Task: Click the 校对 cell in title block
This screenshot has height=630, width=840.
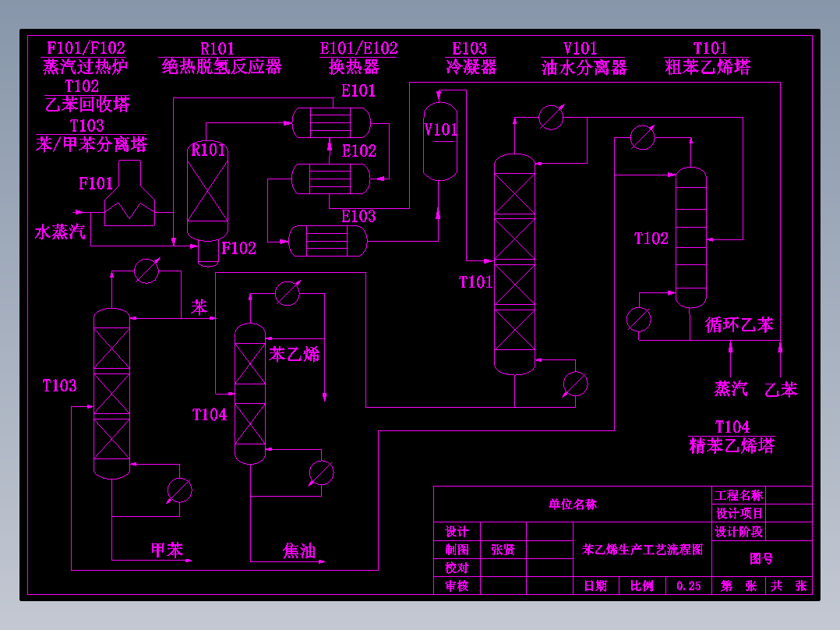Action: [x=457, y=568]
